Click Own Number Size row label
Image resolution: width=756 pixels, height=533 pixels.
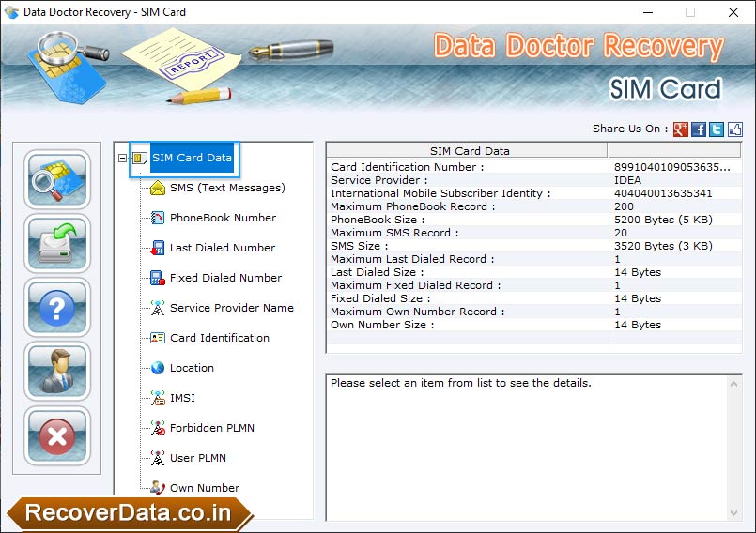pos(382,325)
